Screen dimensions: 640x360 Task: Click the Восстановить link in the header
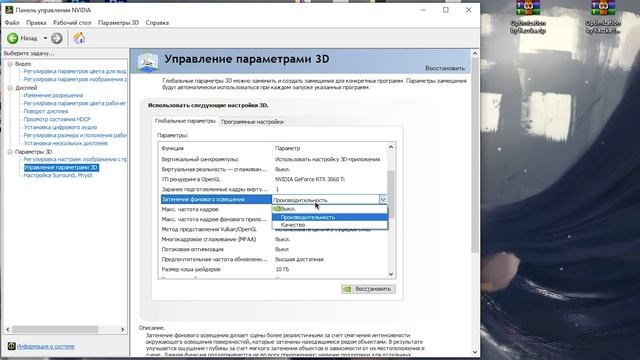(445, 68)
